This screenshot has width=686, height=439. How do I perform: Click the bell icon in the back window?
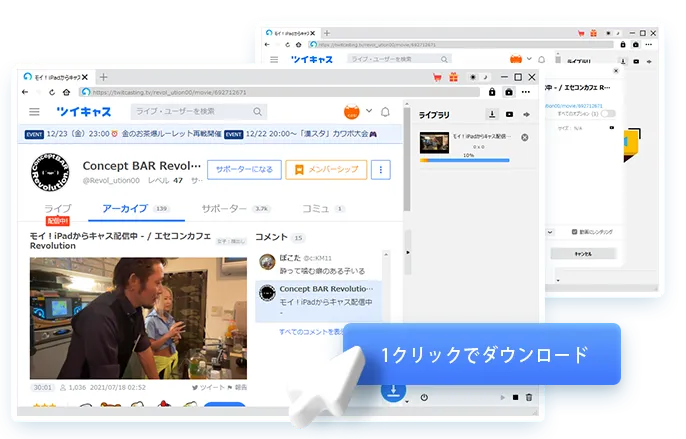542,60
